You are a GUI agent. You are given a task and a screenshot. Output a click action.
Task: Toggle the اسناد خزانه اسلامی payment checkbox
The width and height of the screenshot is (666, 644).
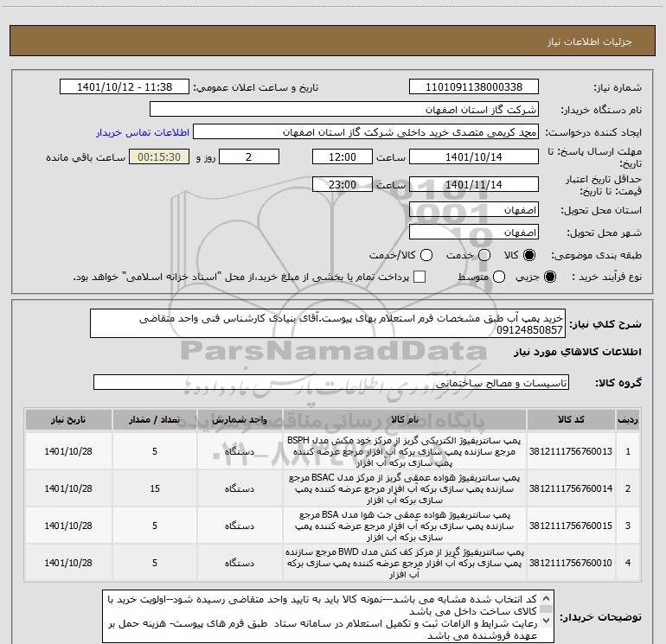click(419, 277)
